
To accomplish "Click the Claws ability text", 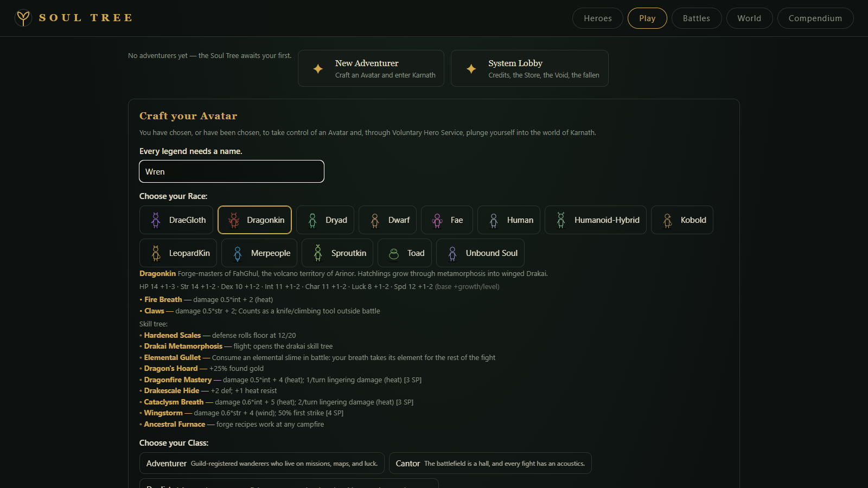I will 154,311.
